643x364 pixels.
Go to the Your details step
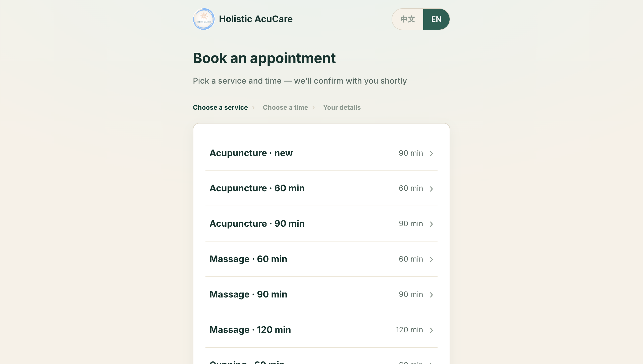[342, 107]
